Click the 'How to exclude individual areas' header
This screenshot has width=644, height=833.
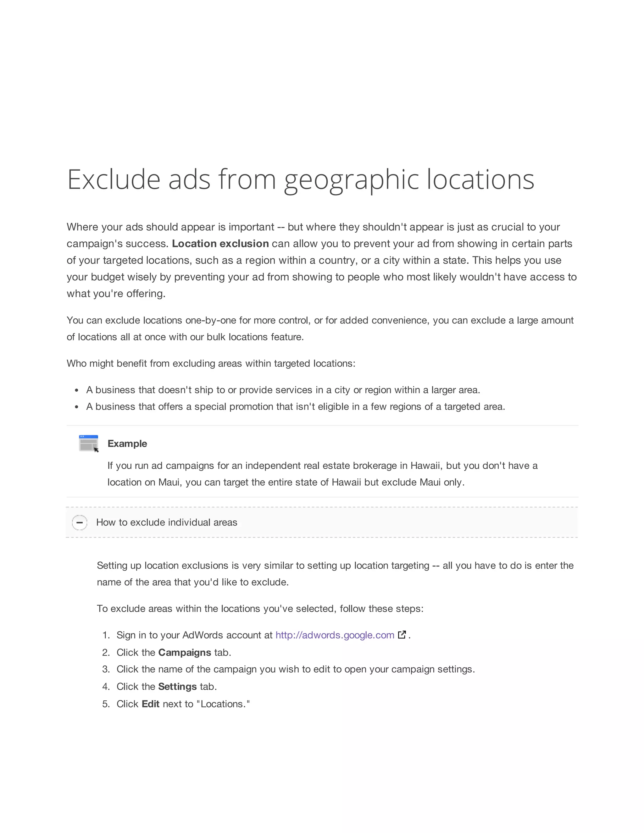pos(167,522)
